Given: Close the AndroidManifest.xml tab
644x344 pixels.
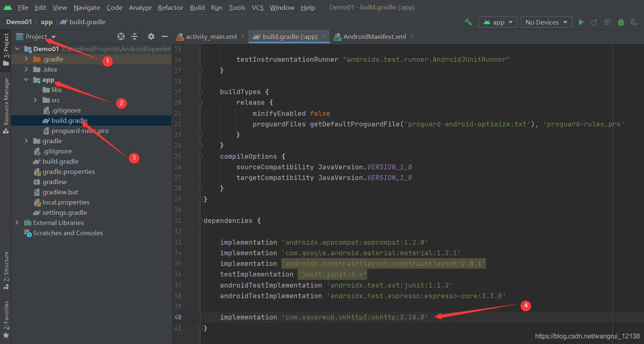Looking at the screenshot, I should tap(412, 36).
